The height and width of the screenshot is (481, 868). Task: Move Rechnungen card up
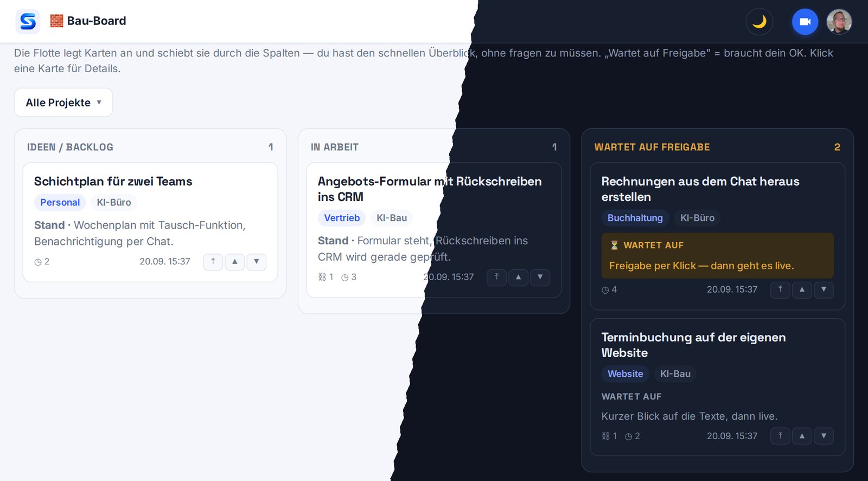tap(802, 290)
